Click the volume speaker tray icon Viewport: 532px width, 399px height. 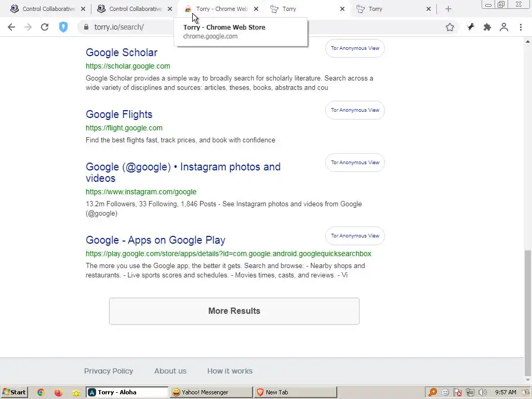click(482, 393)
